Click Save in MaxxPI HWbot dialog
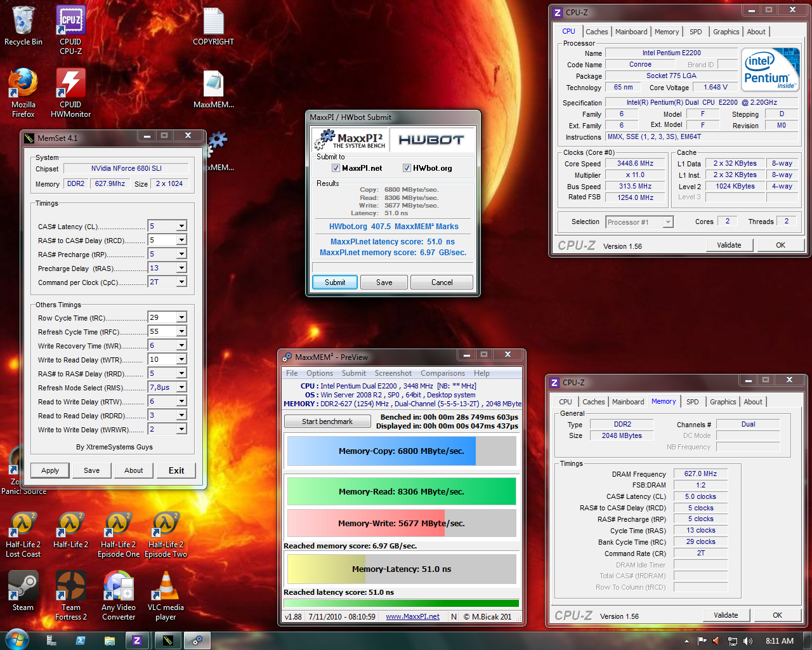 click(x=384, y=282)
